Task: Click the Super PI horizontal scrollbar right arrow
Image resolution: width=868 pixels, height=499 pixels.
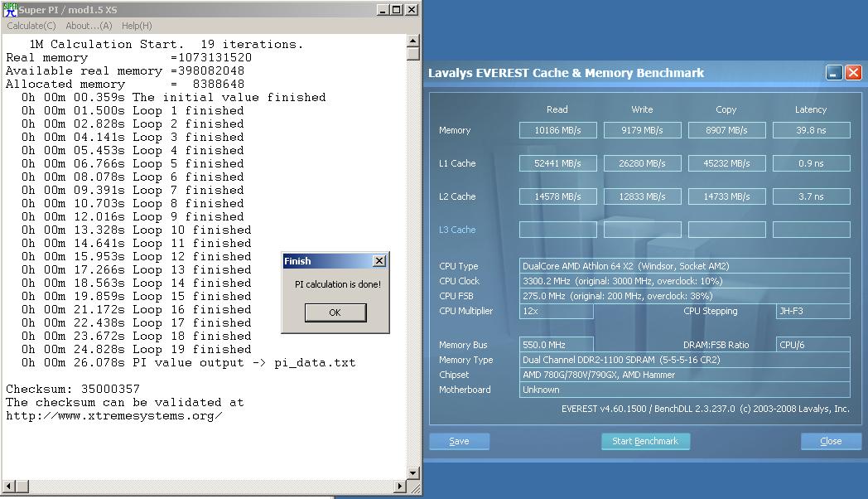Action: pos(400,487)
